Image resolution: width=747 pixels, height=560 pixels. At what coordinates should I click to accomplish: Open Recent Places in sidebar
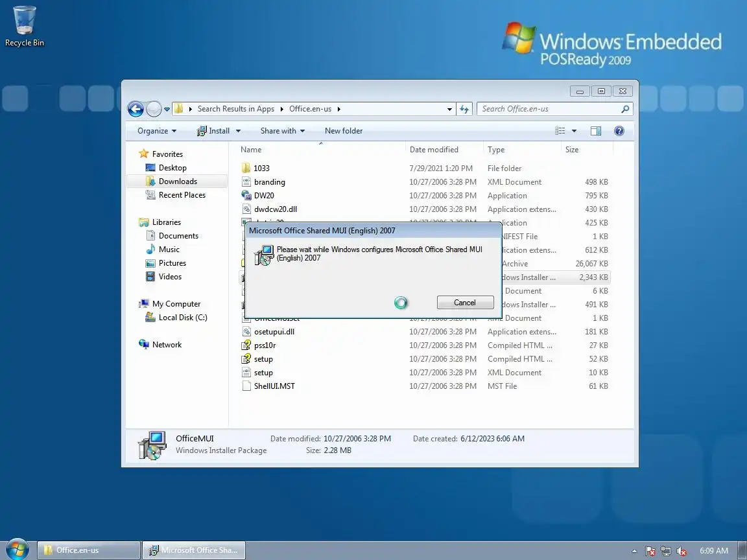(x=182, y=194)
